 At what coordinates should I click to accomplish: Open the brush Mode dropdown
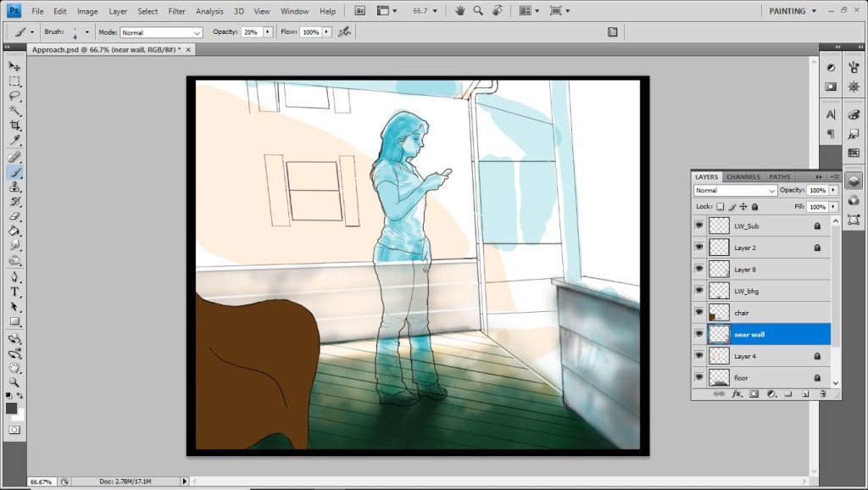coord(161,32)
